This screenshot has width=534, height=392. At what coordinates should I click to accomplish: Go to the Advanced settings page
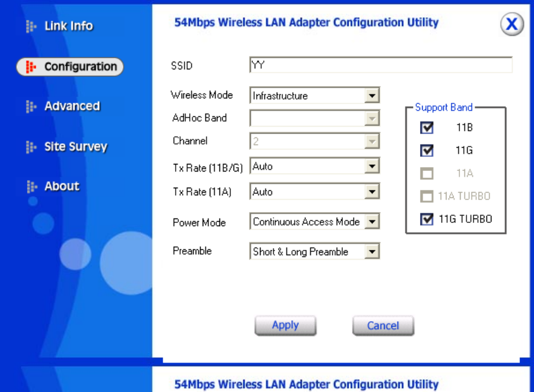click(72, 106)
